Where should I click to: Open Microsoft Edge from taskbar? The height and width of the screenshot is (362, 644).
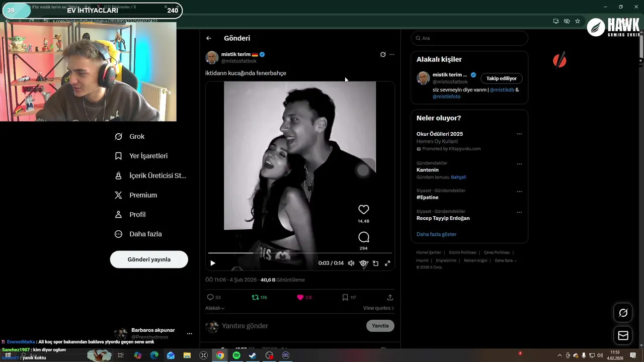[154, 355]
